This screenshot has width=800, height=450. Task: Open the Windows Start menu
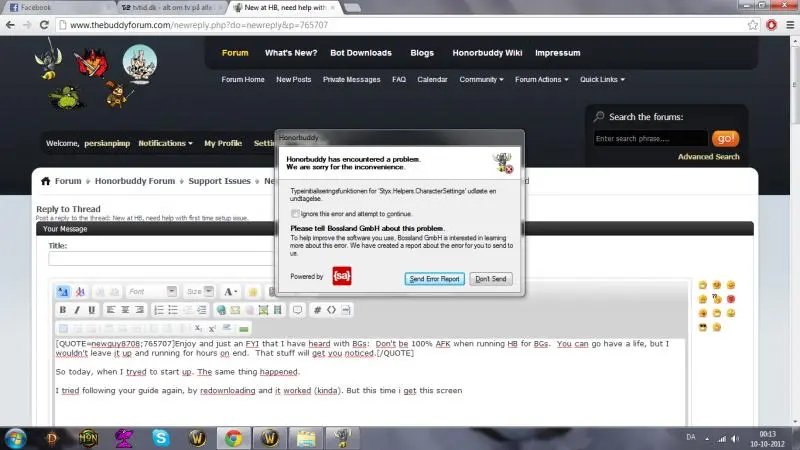pyautogui.click(x=15, y=438)
